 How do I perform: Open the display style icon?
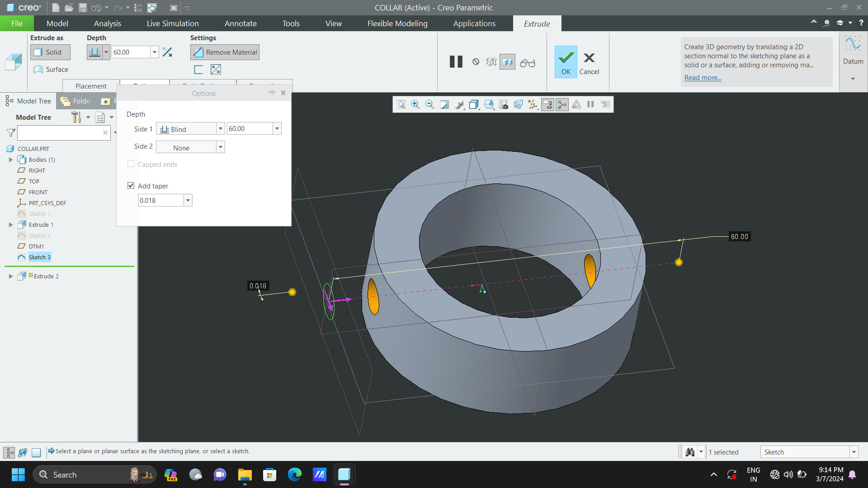[459, 105]
